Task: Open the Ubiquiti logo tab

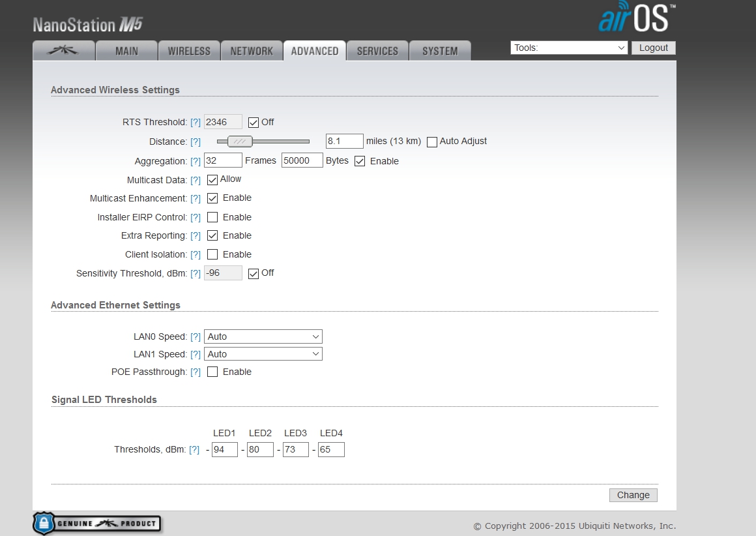Action: (63, 51)
